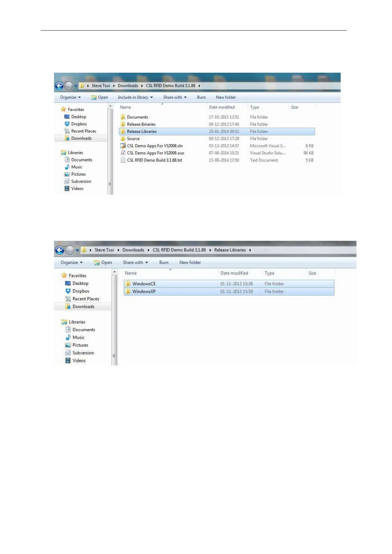
Task: Click '25-01-2014 09:52' date cell
Action: [x=224, y=132]
